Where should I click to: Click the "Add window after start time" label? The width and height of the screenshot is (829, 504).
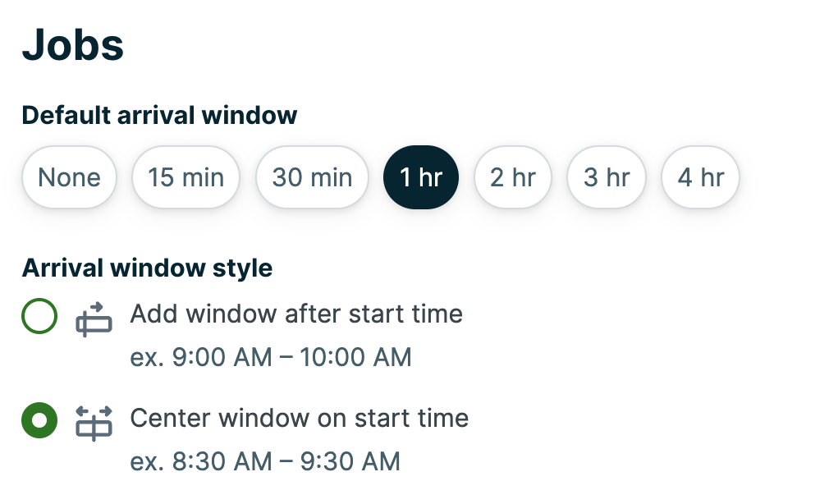pyautogui.click(x=296, y=314)
